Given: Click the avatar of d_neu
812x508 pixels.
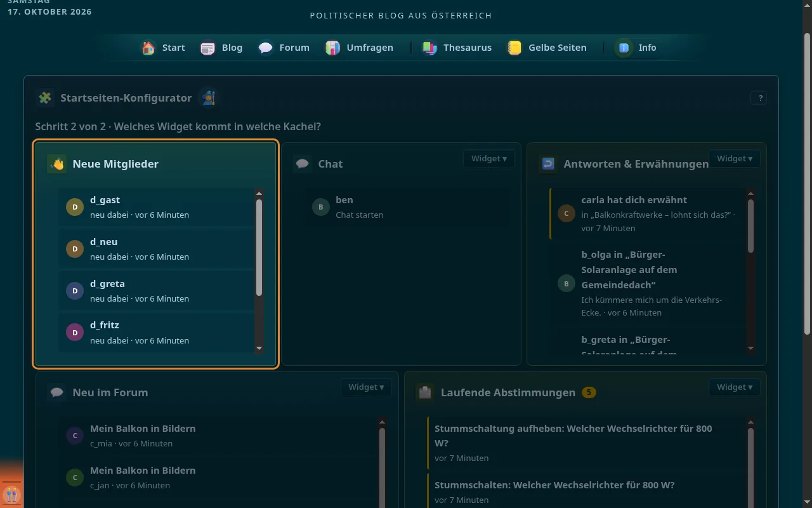Looking at the screenshot, I should 75,249.
